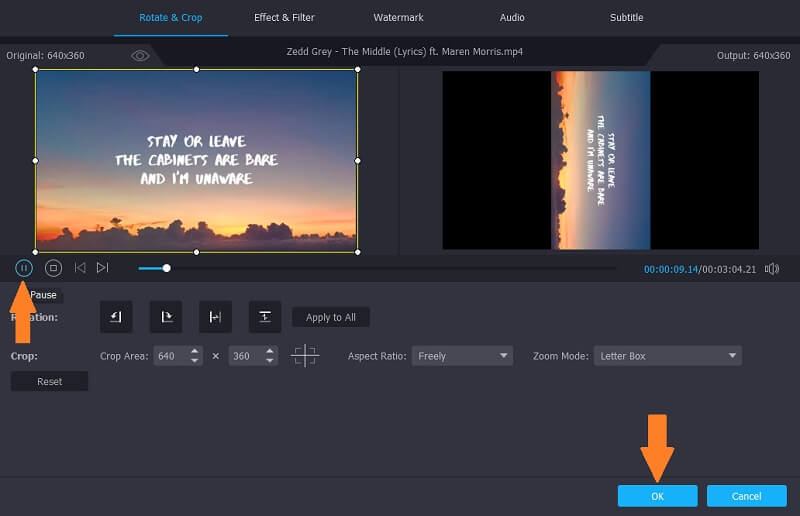Stop the video preview
Viewport: 800px width, 516px height.
click(54, 268)
